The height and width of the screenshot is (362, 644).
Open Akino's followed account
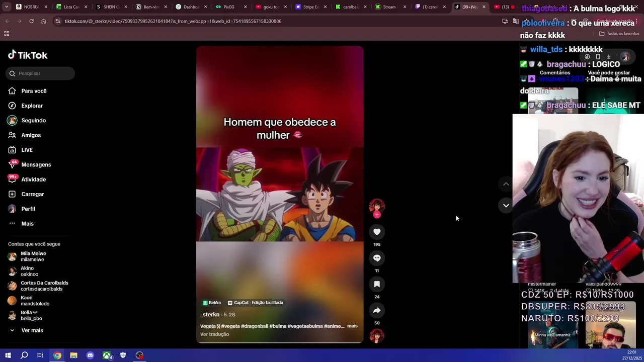[29, 271]
